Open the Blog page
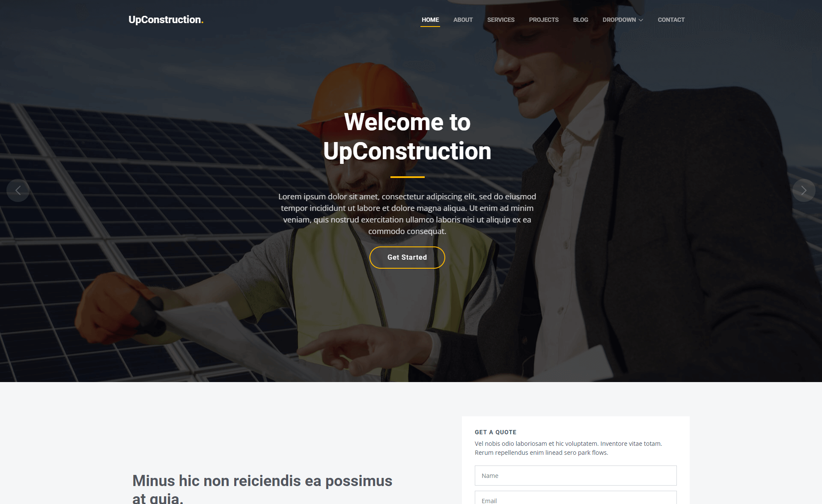Screen dimensions: 822x504 (x=580, y=20)
